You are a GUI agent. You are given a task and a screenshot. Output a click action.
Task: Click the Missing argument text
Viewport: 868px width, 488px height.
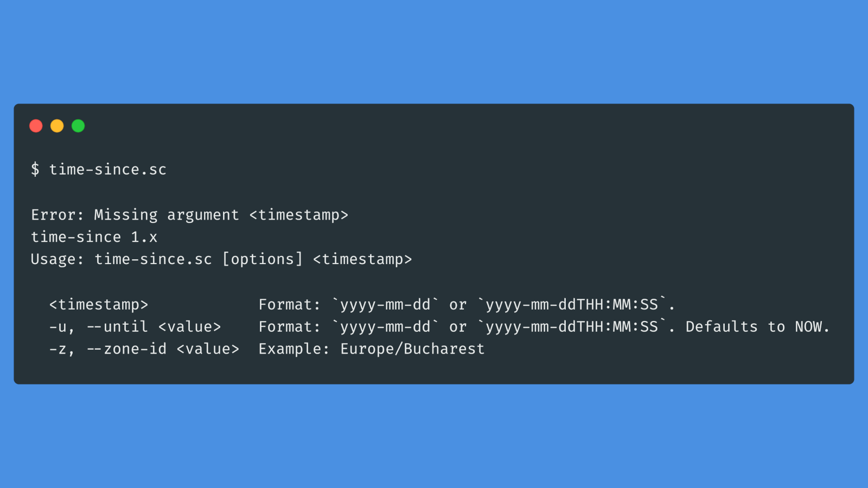pyautogui.click(x=167, y=215)
